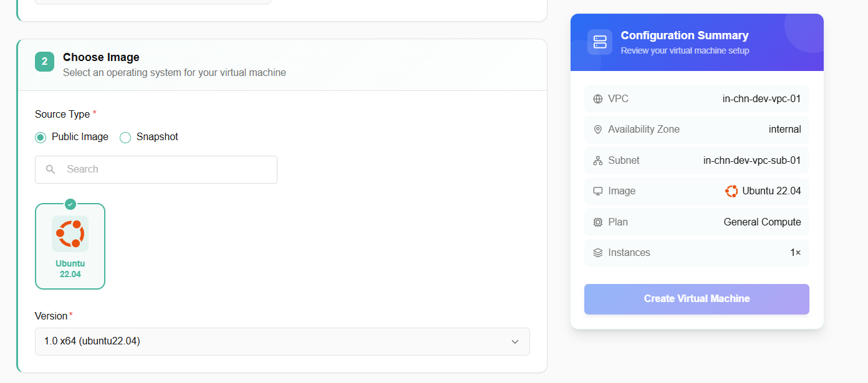The image size is (868, 383).
Task: Select the Snapshot radio button
Action: tap(125, 137)
